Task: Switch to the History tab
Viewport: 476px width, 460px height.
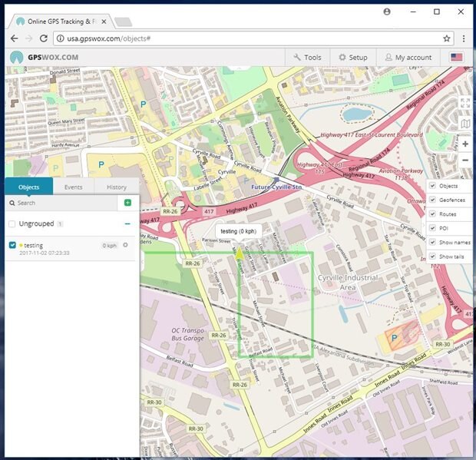Action: [x=117, y=187]
